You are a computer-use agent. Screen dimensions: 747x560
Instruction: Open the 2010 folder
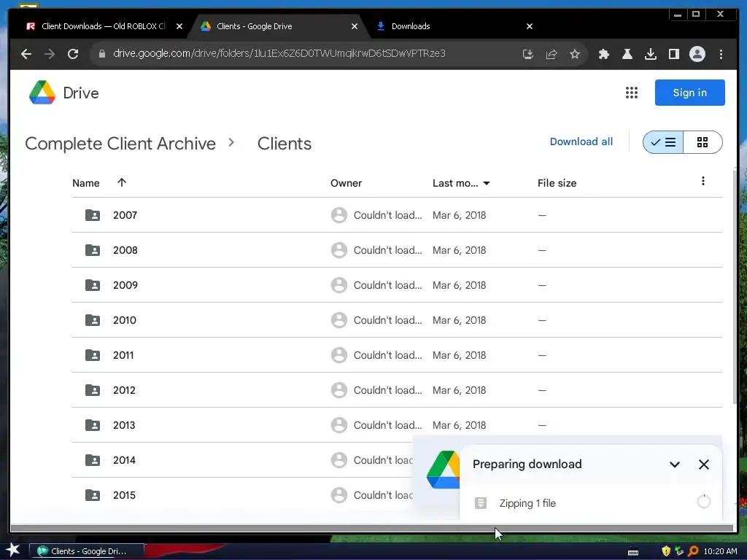(124, 320)
